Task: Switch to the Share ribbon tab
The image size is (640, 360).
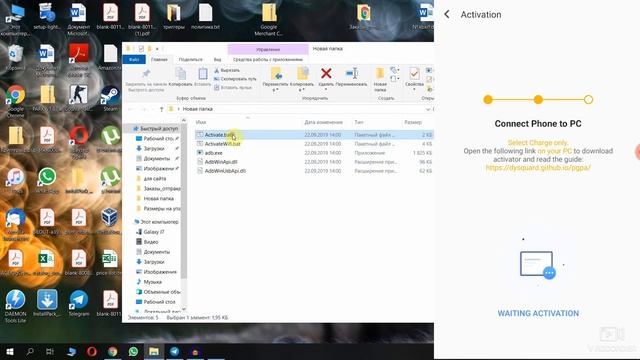Action: point(191,60)
